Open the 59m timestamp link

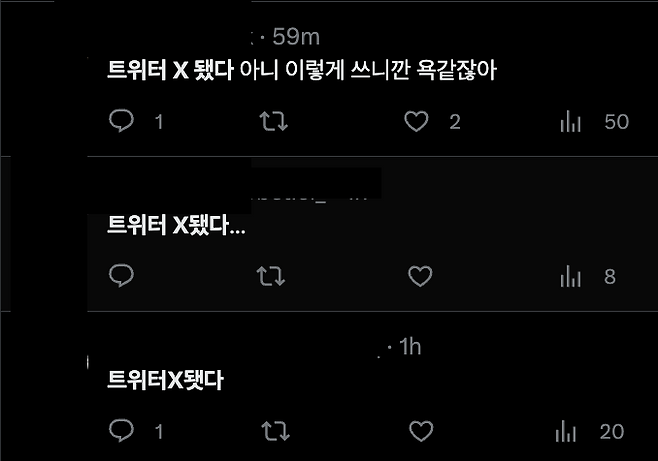pos(296,37)
